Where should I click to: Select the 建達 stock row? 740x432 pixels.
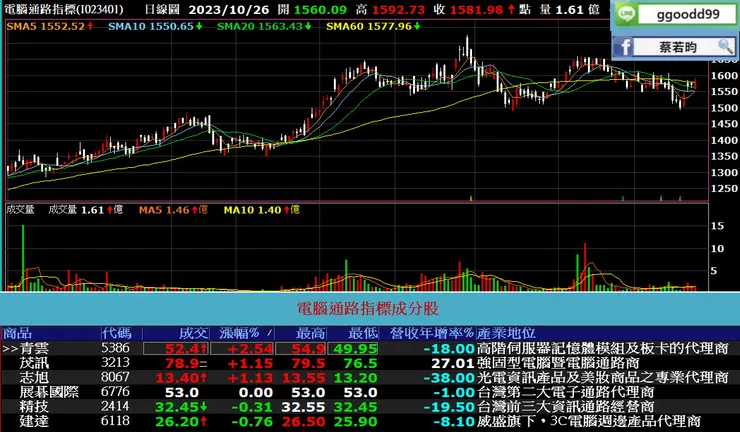coord(370,421)
